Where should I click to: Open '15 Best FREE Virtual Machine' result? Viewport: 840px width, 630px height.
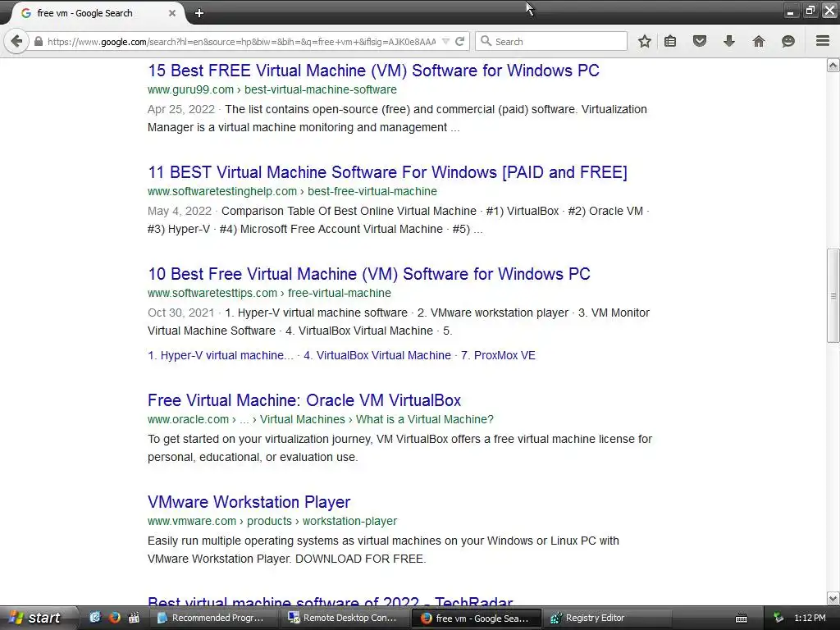point(373,71)
